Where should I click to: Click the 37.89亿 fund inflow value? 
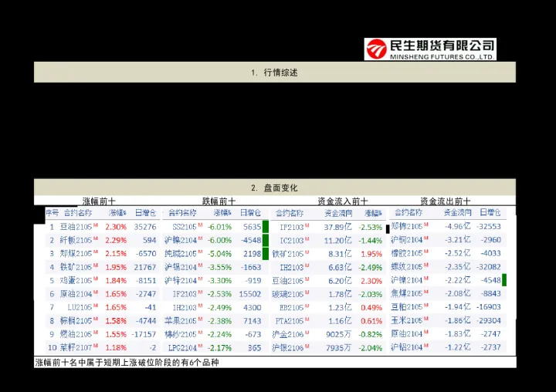pyautogui.click(x=337, y=227)
